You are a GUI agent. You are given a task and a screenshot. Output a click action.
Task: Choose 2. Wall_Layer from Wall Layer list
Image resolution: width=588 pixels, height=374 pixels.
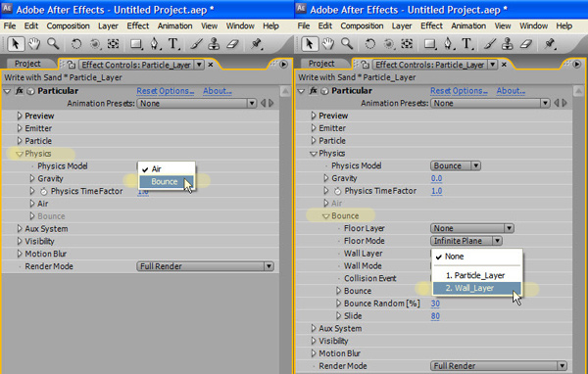(476, 288)
